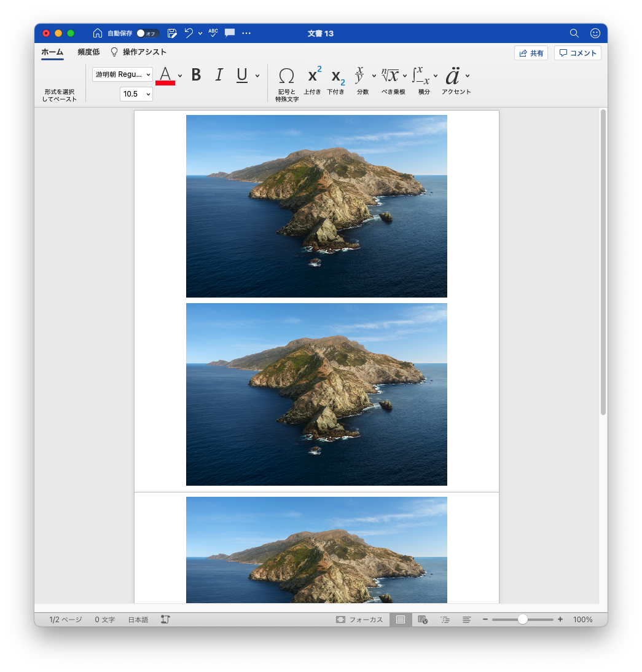Insert a 分数 fraction
The image size is (642, 672).
pos(360,81)
